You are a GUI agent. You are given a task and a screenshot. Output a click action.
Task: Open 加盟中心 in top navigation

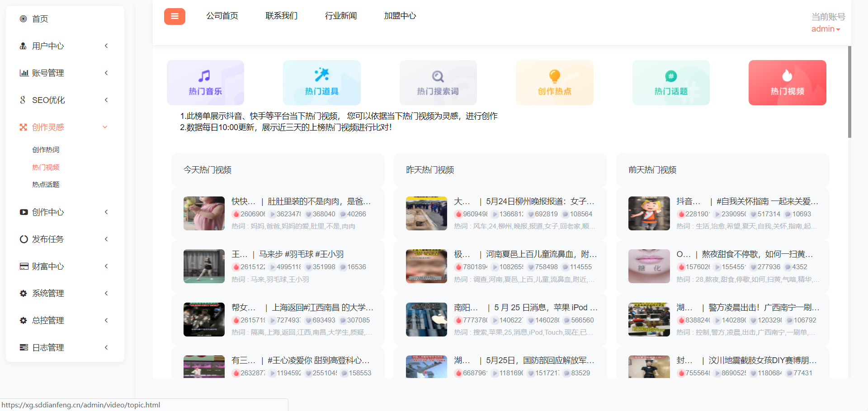point(400,16)
